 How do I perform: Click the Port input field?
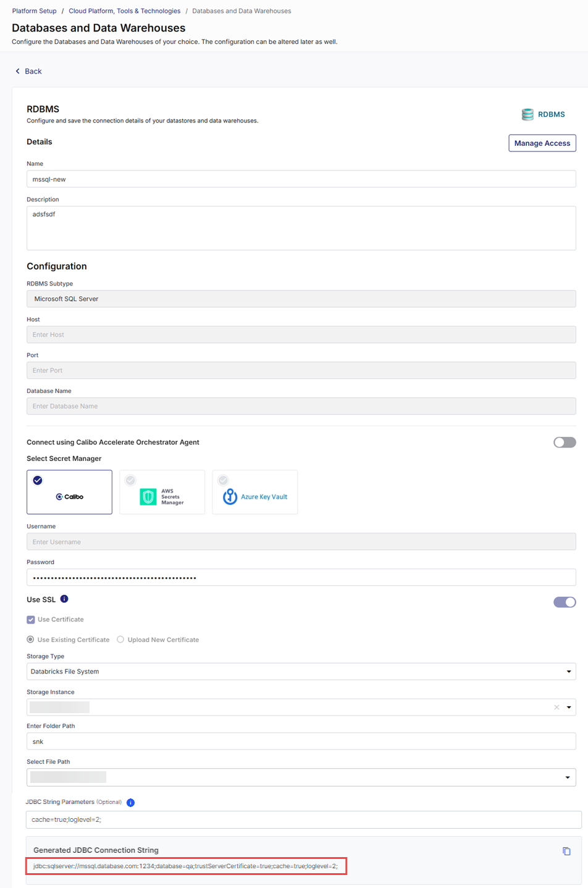pyautogui.click(x=301, y=370)
